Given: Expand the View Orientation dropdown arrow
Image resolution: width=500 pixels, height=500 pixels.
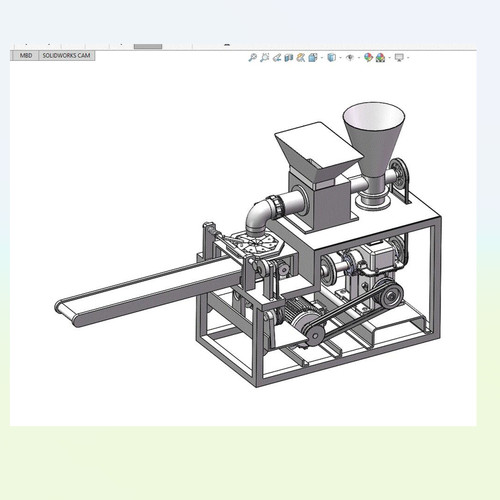Looking at the screenshot, I should [x=322, y=58].
